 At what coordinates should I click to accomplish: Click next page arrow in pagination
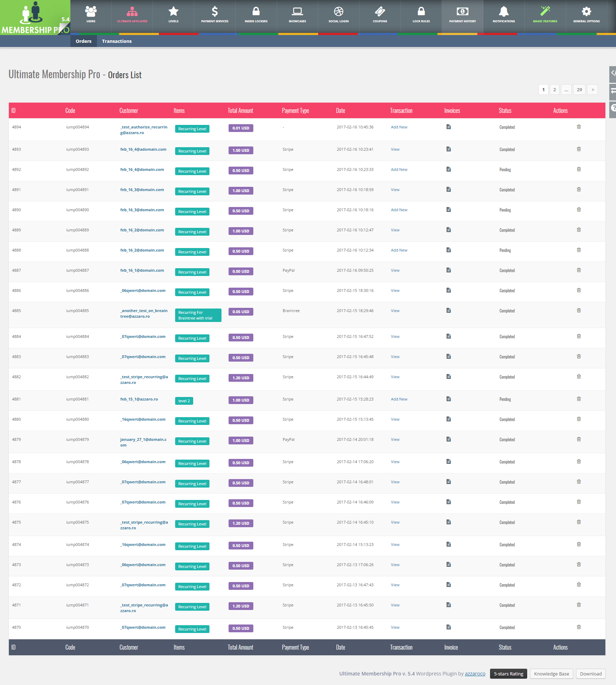pyautogui.click(x=593, y=90)
